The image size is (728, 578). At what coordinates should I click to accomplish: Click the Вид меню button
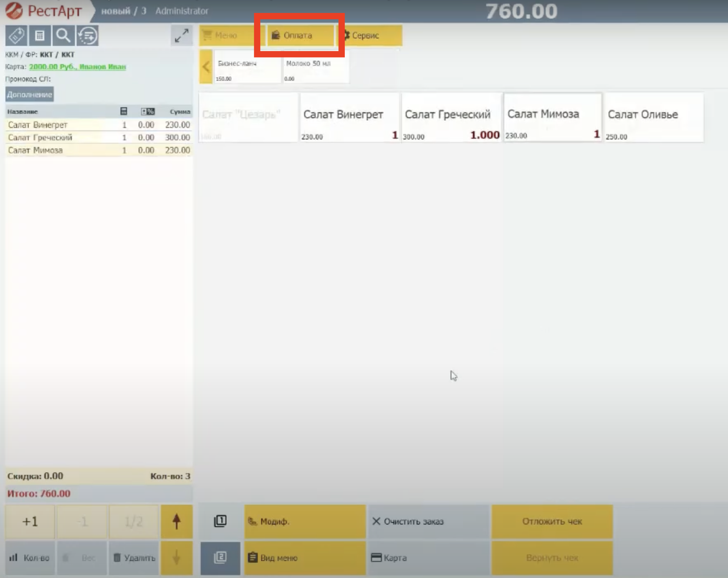(305, 558)
